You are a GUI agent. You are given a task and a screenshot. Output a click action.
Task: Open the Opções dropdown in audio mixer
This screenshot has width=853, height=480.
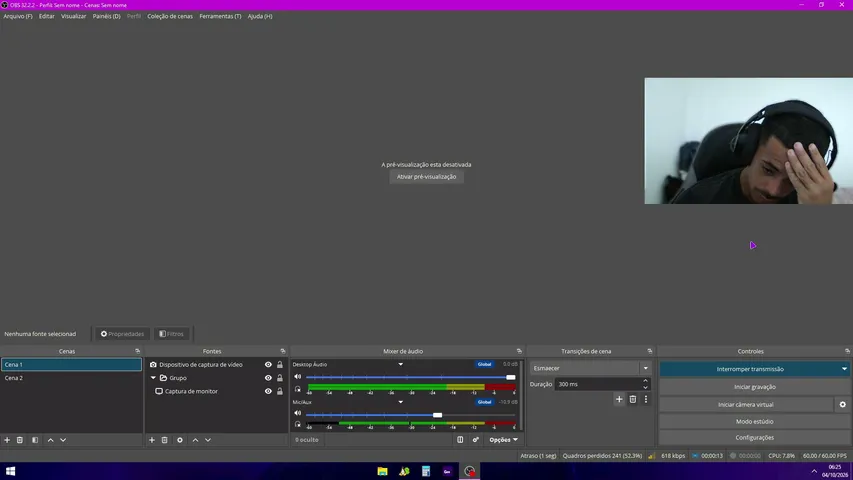(x=503, y=440)
